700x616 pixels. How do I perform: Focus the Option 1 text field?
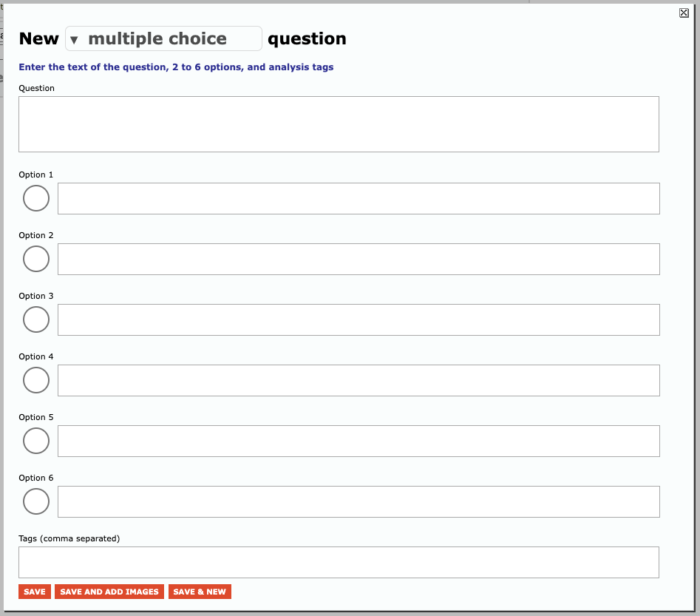[x=359, y=198]
